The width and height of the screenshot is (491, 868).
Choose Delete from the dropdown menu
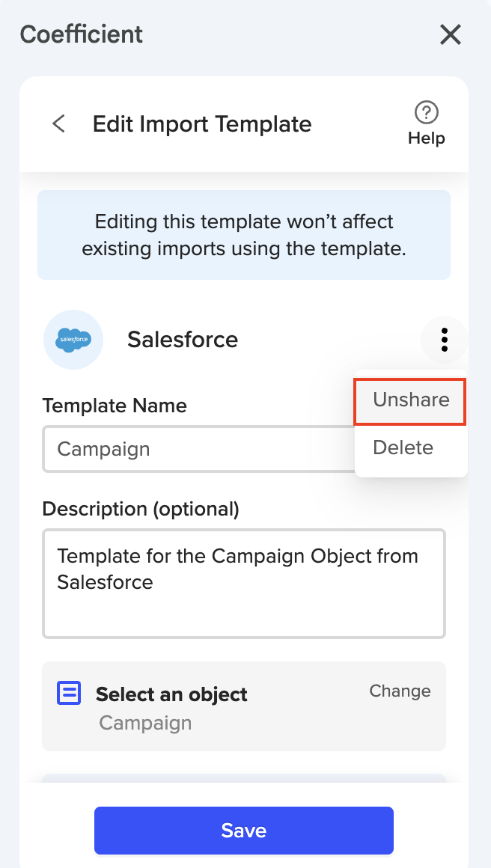[403, 447]
